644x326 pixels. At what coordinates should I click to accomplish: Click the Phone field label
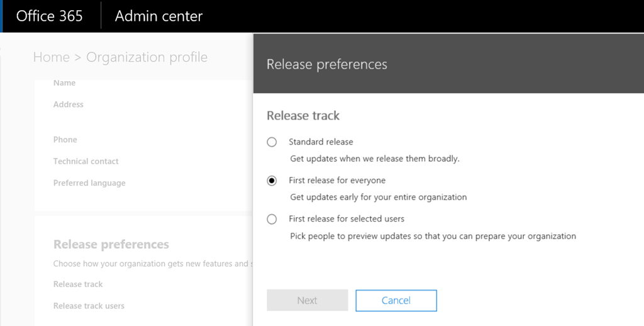65,139
